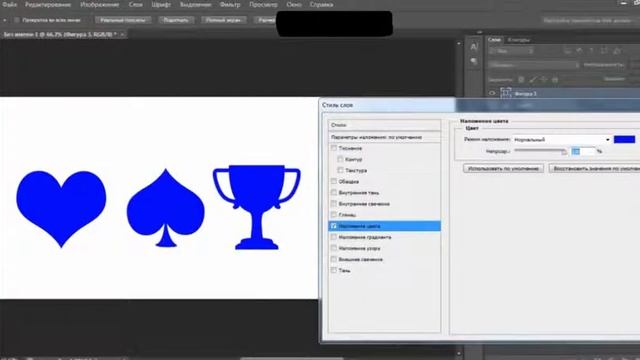Click the Полный экран button
This screenshot has height=360, width=640.
click(223, 20)
